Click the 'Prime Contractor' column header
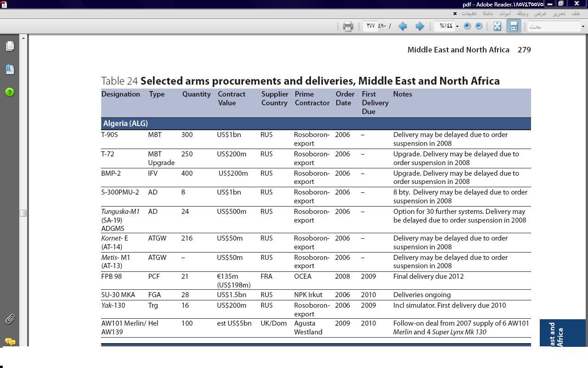Image resolution: width=588 pixels, height=368 pixels. 312,98
